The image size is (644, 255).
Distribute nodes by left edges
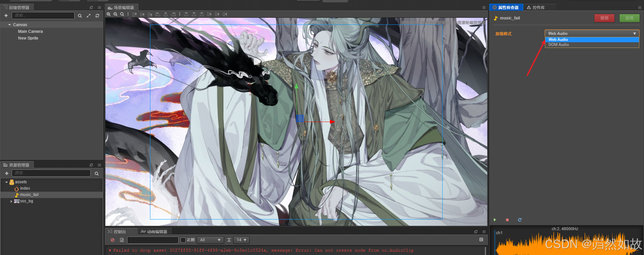pyautogui.click(x=209, y=14)
